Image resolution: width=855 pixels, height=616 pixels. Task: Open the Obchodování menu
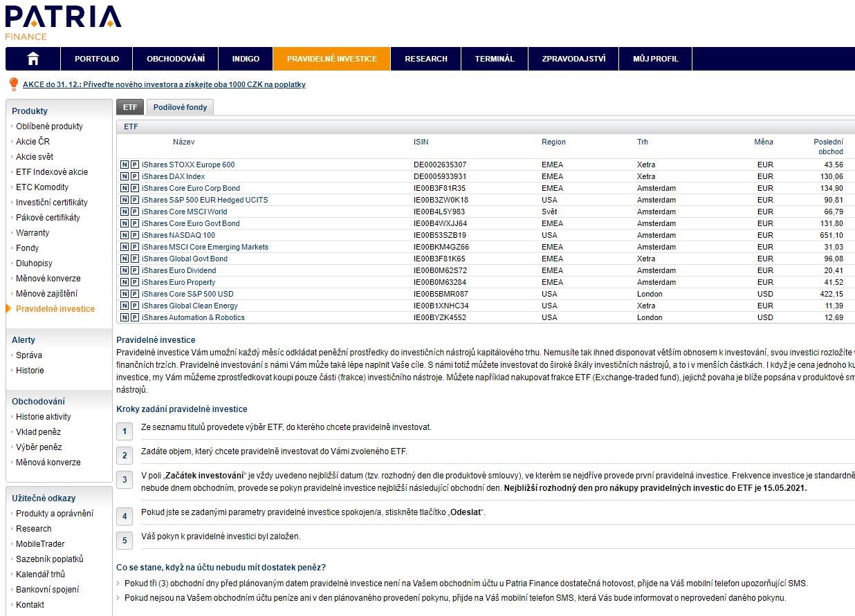(x=176, y=59)
